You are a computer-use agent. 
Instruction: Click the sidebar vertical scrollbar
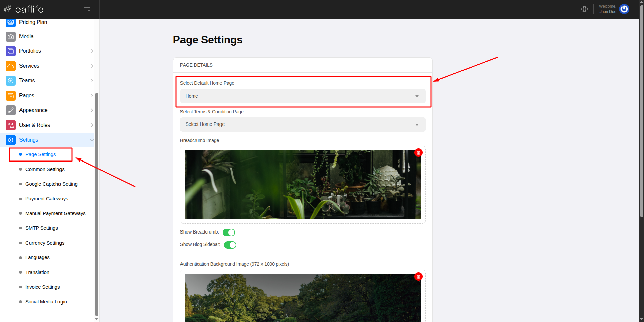pyautogui.click(x=97, y=204)
